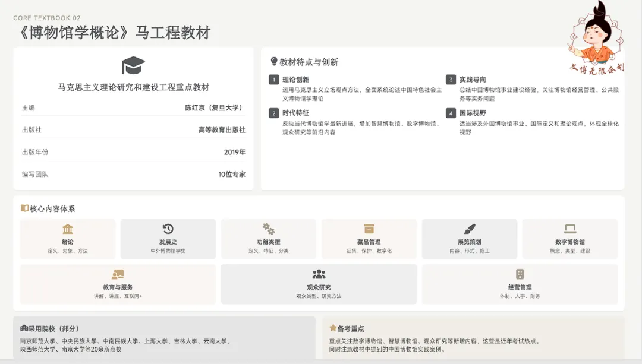The width and height of the screenshot is (642, 364).
Task: Select the 功能类型 card title
Action: [x=269, y=242]
